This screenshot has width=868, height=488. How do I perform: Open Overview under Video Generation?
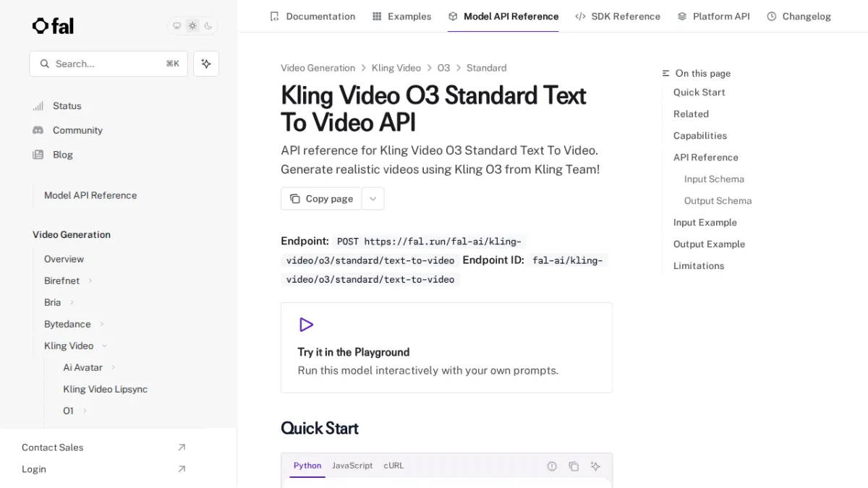[x=64, y=259]
